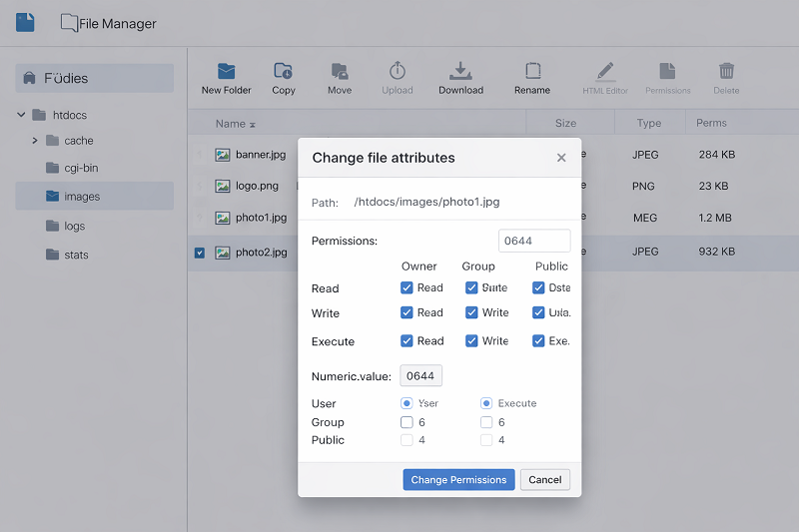Click the stats folder icon

pos(53,255)
